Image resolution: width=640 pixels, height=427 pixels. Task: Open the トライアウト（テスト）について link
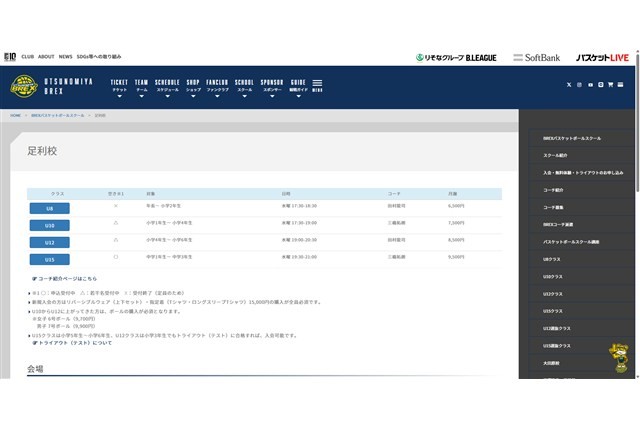73,342
